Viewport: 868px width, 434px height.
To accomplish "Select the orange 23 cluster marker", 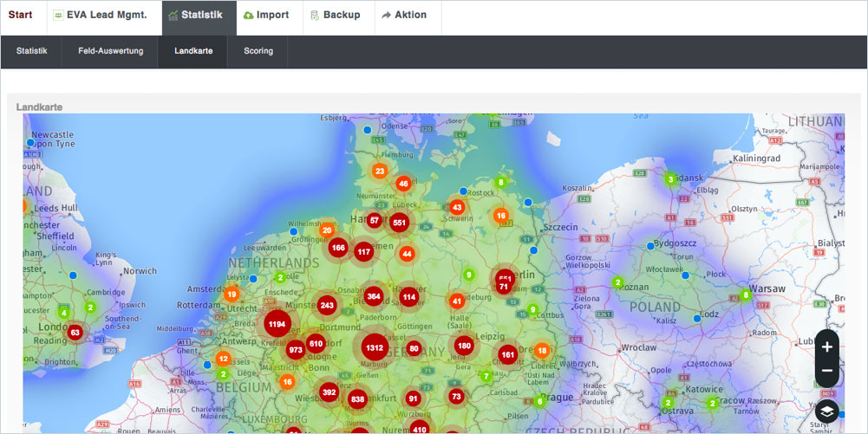I will tap(380, 172).
